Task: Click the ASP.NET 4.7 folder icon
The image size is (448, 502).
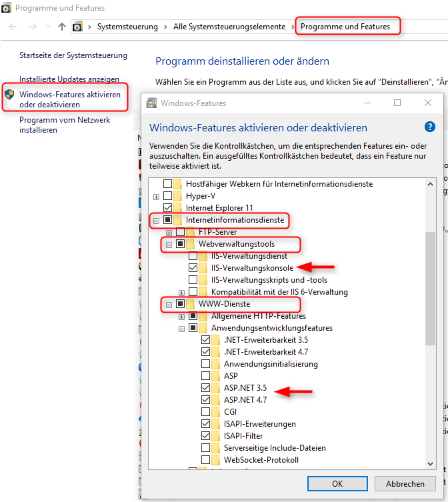Action: coord(216,399)
